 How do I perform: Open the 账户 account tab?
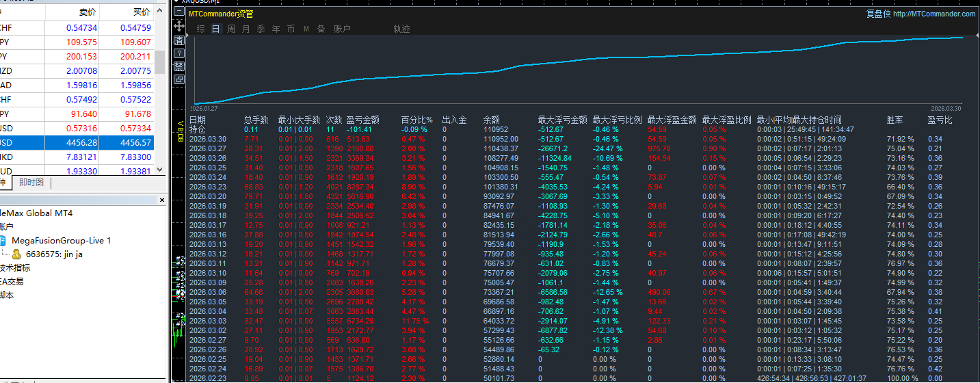coord(342,29)
